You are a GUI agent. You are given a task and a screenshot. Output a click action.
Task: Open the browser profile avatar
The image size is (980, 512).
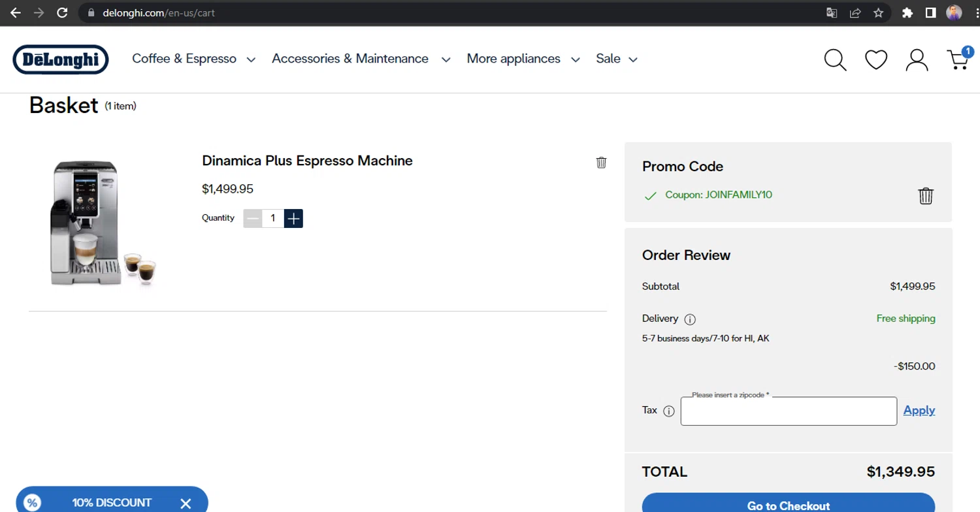[954, 12]
